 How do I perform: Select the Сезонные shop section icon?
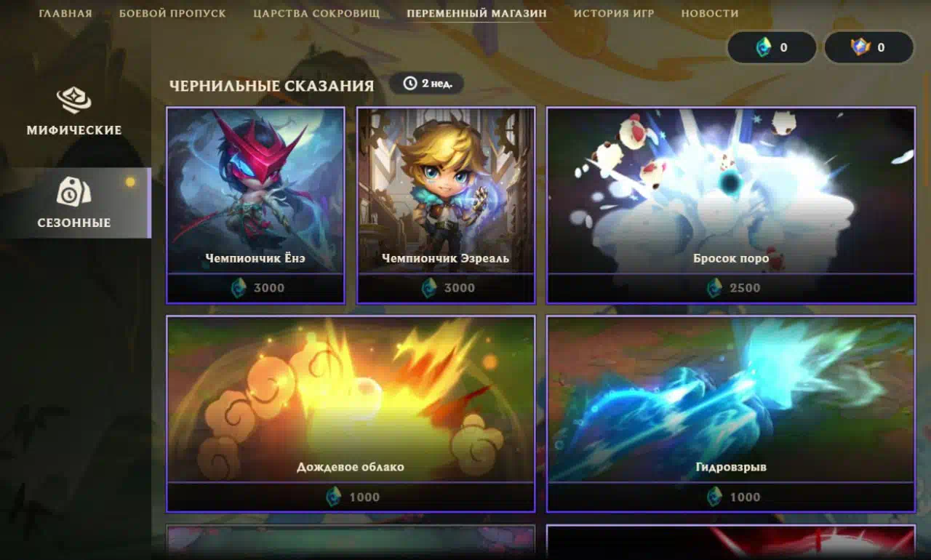(73, 191)
